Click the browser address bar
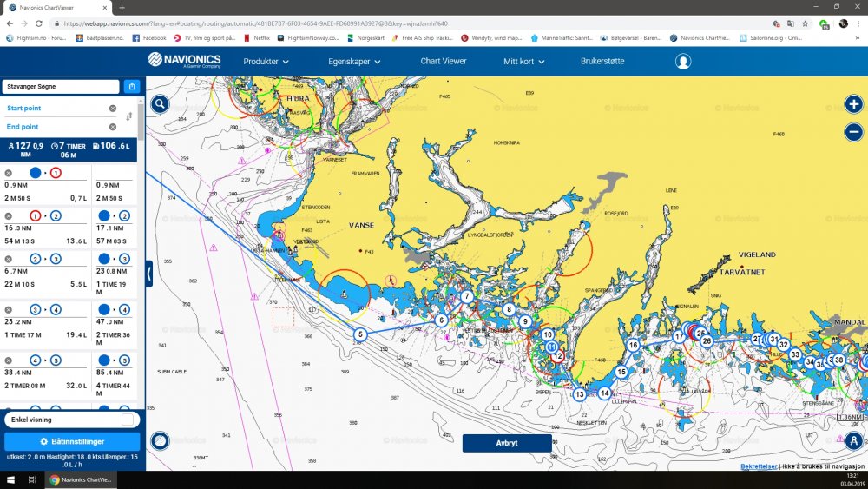The width and height of the screenshot is (868, 489). tap(410, 23)
